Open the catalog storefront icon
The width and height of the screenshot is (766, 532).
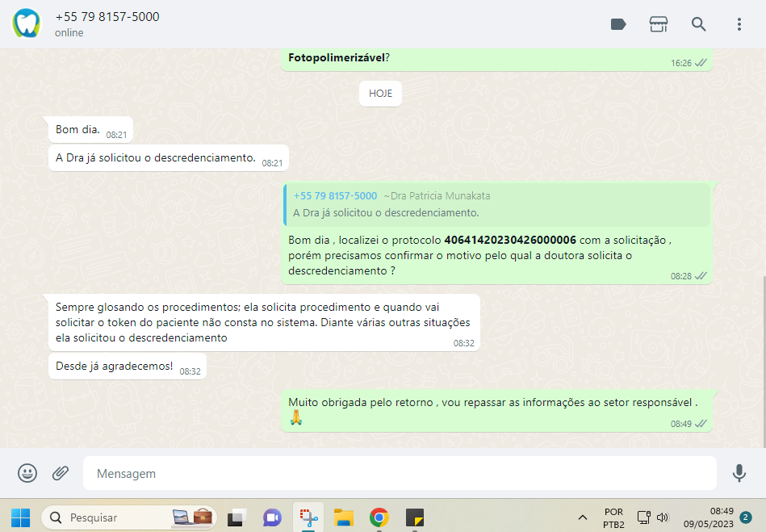(x=659, y=24)
